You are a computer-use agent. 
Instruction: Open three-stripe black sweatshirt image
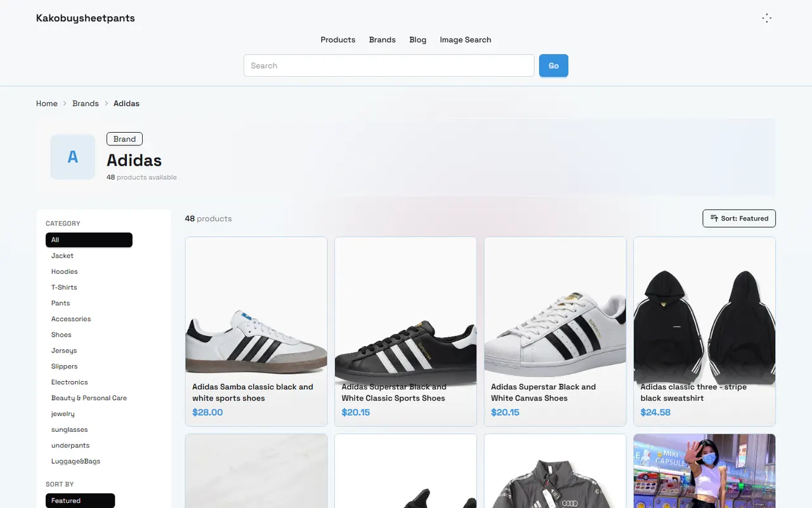pyautogui.click(x=705, y=307)
